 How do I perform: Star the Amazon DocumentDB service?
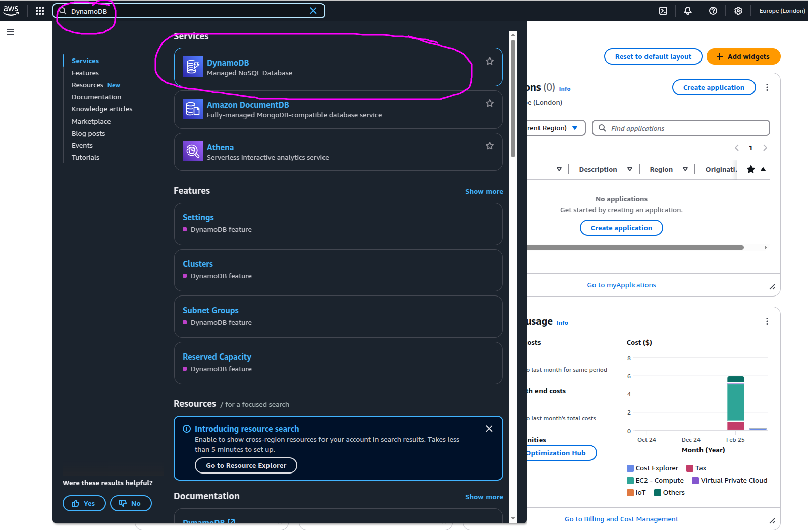489,104
